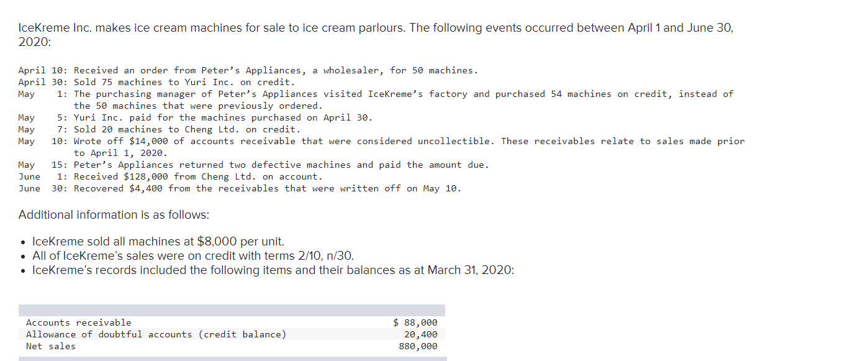Click the May 10 write-off event line
868x361 pixels.
(x=397, y=141)
